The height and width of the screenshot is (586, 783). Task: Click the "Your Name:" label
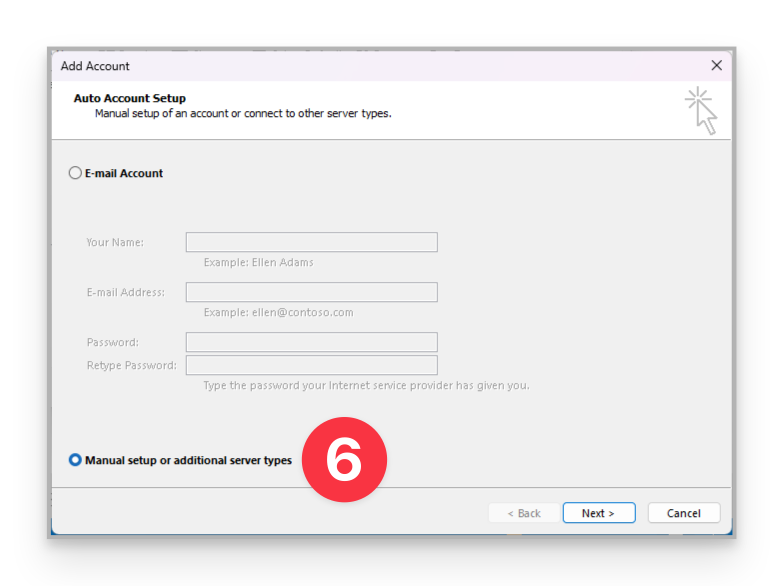point(115,242)
